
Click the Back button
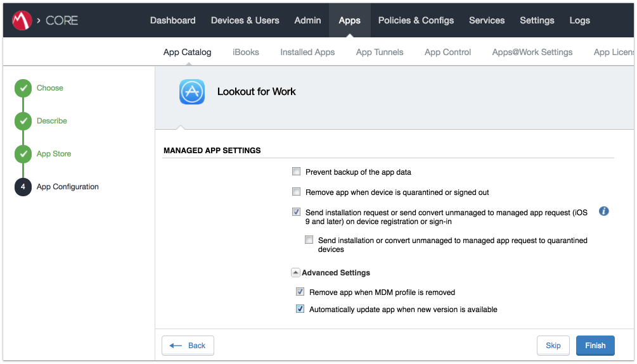(x=188, y=346)
